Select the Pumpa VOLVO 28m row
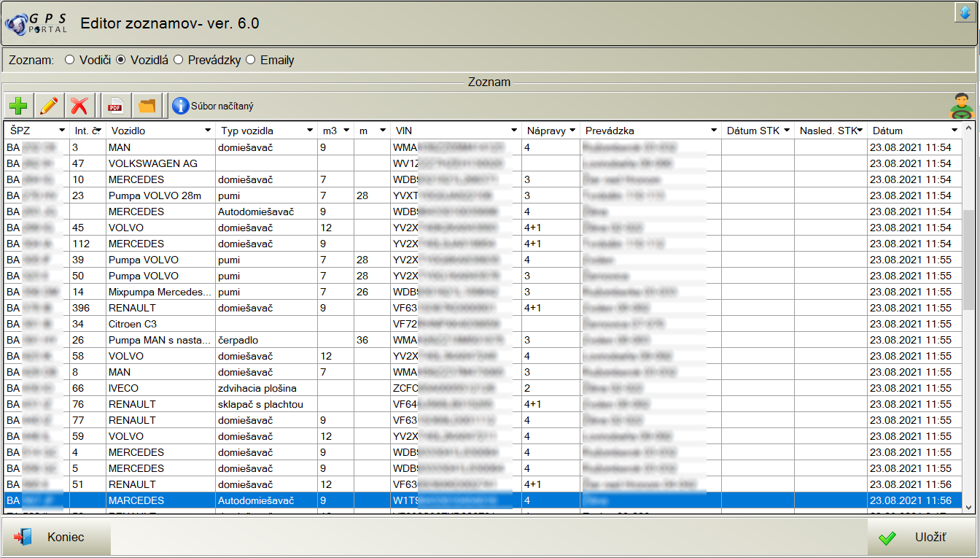Screen dimensions: 980x558 (x=483, y=195)
